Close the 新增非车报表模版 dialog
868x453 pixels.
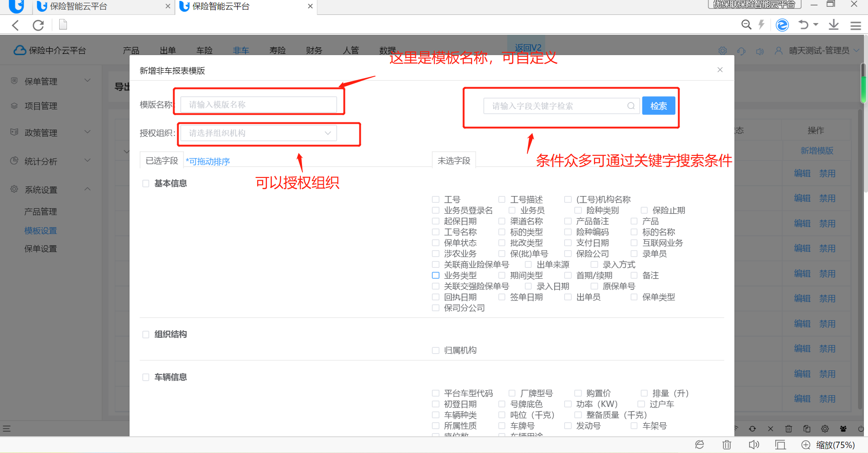[720, 70]
